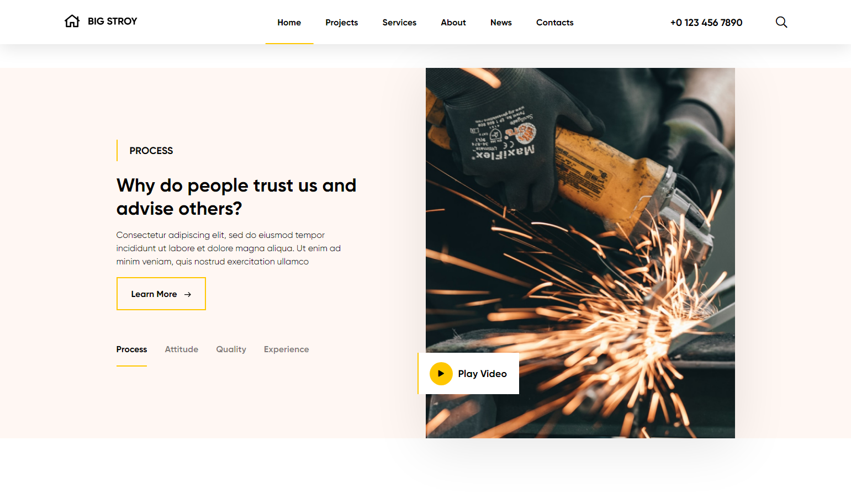Open the News section
This screenshot has width=851, height=504.
pyautogui.click(x=501, y=23)
